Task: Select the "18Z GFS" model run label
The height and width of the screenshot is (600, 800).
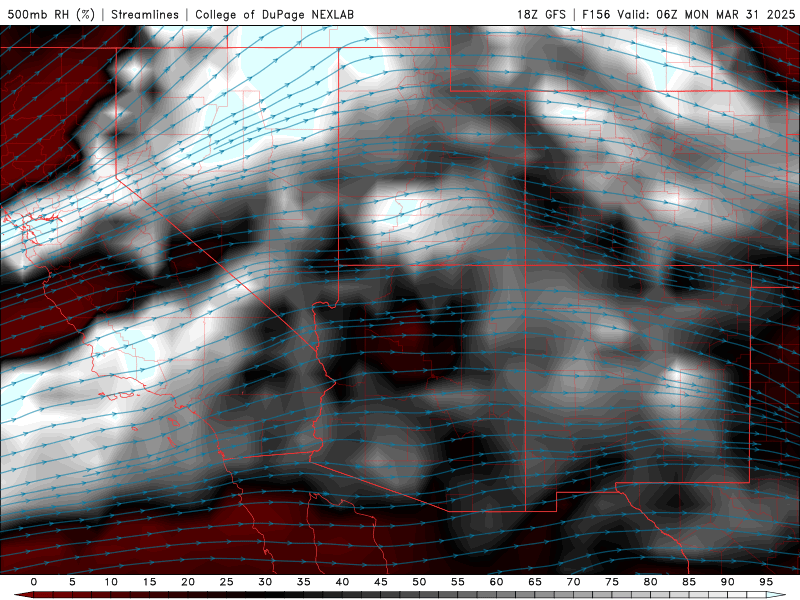Action: coord(541,14)
